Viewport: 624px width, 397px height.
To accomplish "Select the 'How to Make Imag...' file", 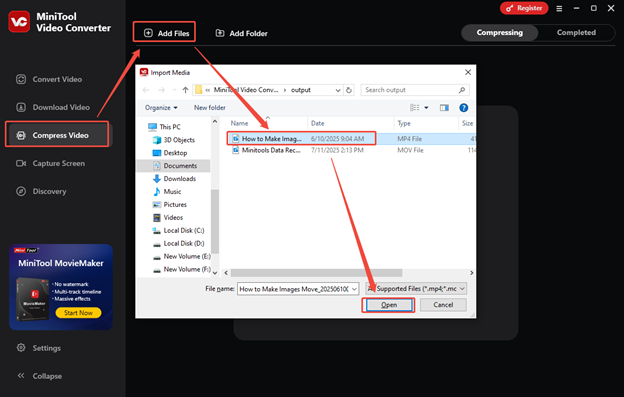I will [x=271, y=138].
